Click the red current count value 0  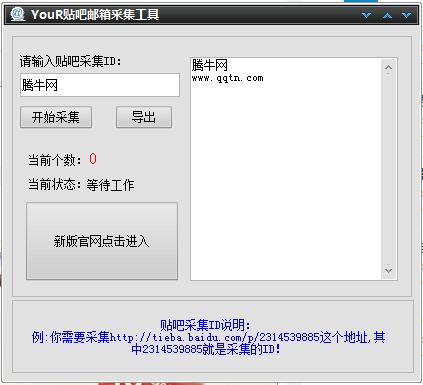pos(93,159)
